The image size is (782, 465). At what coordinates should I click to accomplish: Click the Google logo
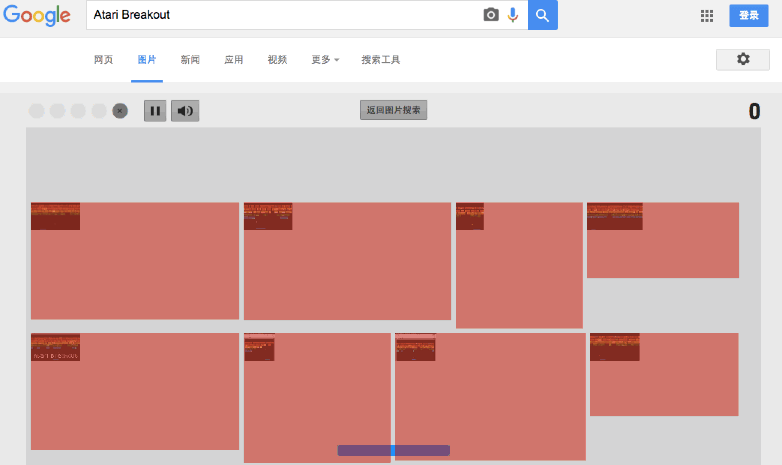pyautogui.click(x=37, y=15)
